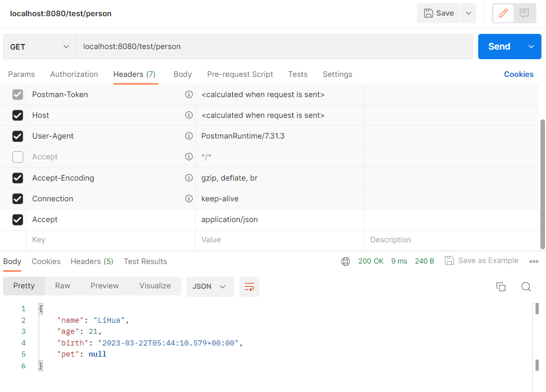The width and height of the screenshot is (546, 392).
Task: Toggle the line wrap icon
Action: (x=249, y=287)
